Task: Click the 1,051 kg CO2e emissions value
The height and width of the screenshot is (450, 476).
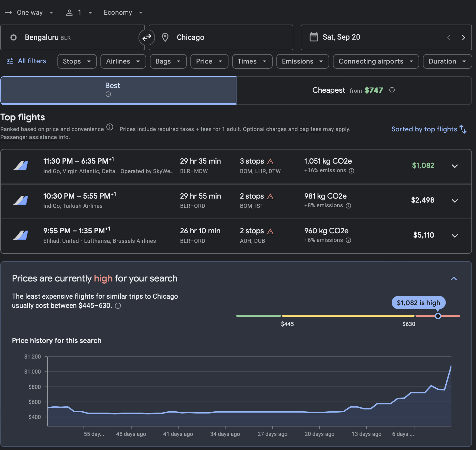Action: [x=328, y=161]
